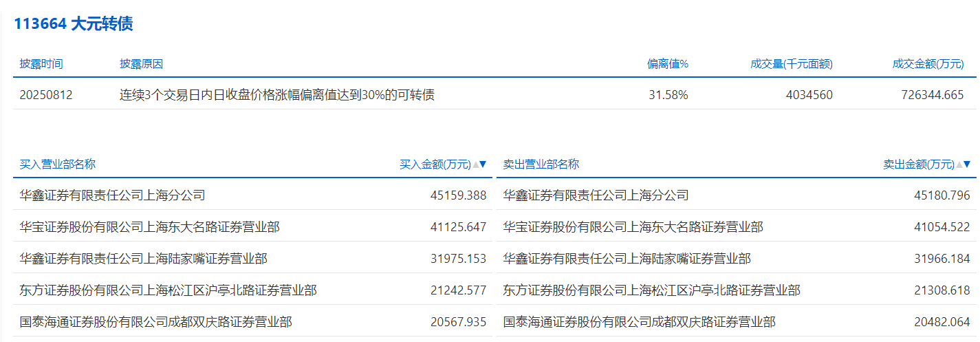Click ascending sort arrow beside 买入金额

tap(475, 164)
